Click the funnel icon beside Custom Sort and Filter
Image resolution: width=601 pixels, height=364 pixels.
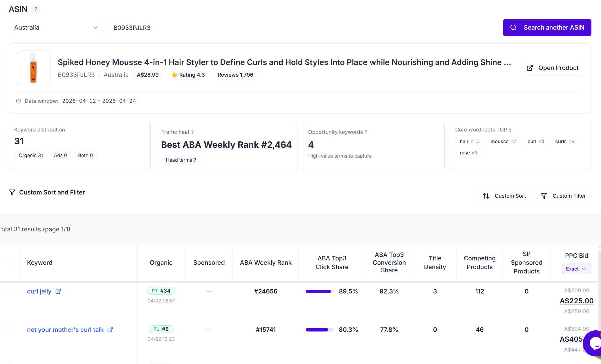12,192
